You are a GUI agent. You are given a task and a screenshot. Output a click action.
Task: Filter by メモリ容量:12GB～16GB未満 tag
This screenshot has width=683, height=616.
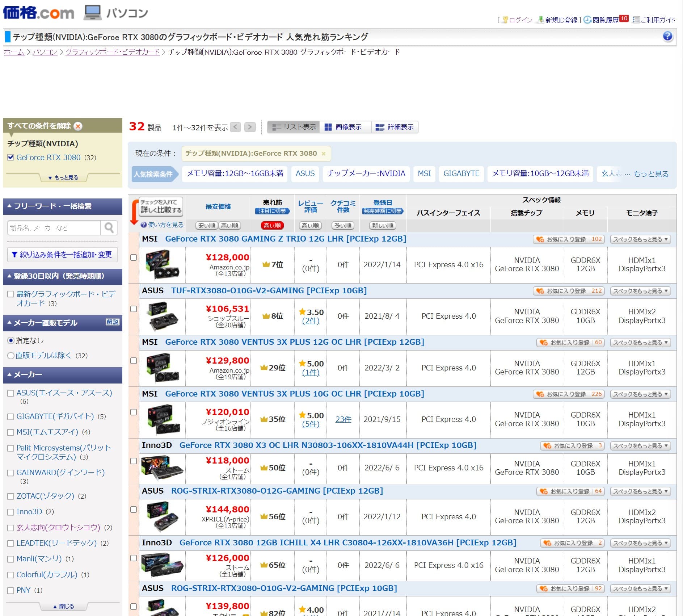(x=235, y=174)
